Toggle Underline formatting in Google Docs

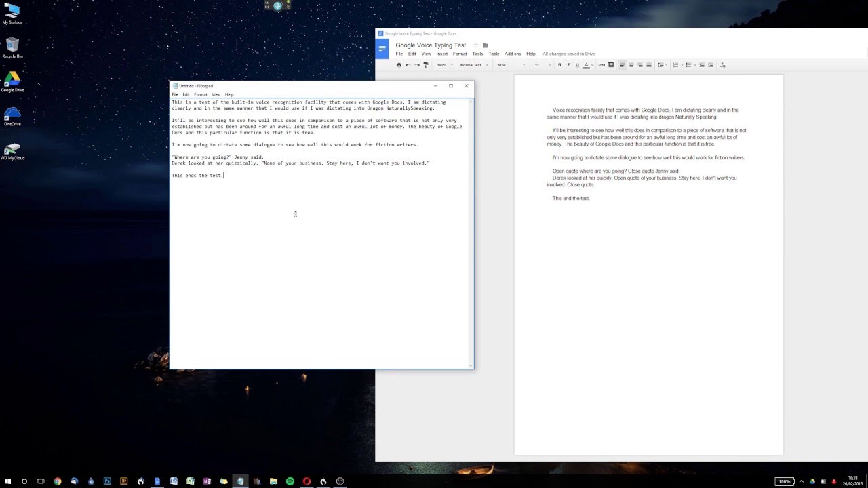(577, 65)
